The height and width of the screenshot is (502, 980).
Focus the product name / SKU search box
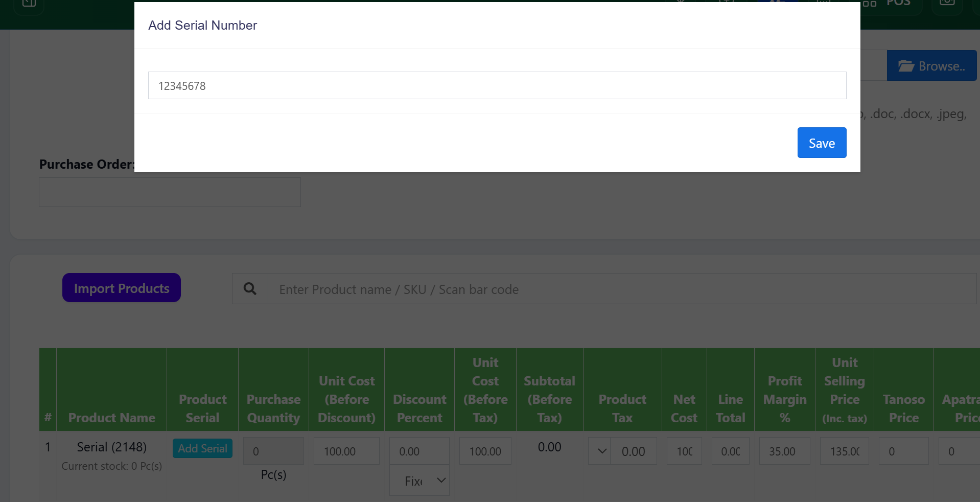622,289
